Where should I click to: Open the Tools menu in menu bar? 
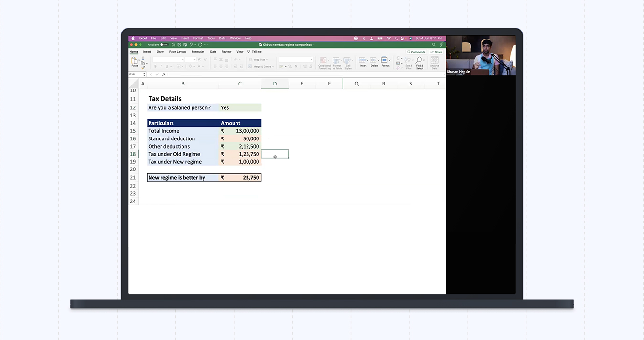pos(211,38)
